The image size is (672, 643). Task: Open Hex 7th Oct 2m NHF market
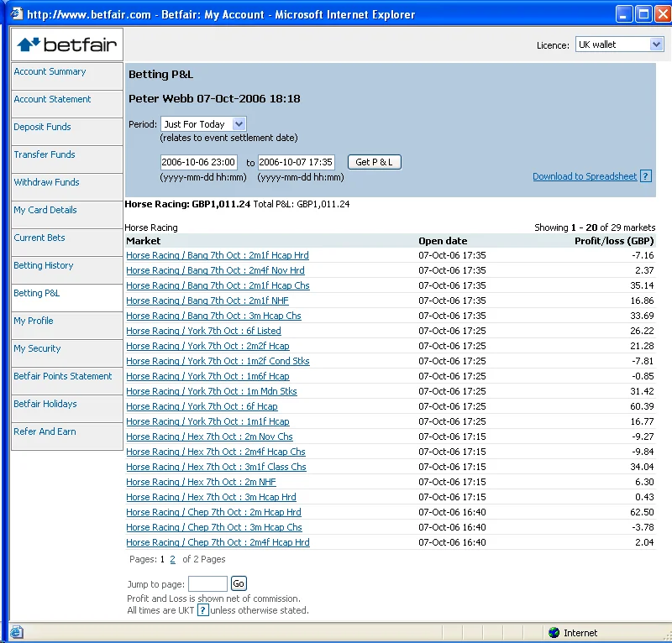coord(201,482)
